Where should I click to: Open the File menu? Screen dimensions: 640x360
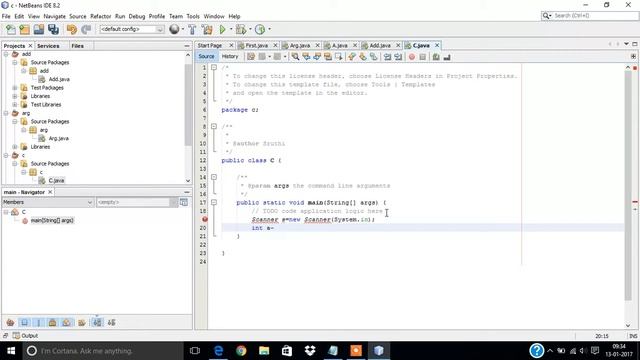click(6, 16)
